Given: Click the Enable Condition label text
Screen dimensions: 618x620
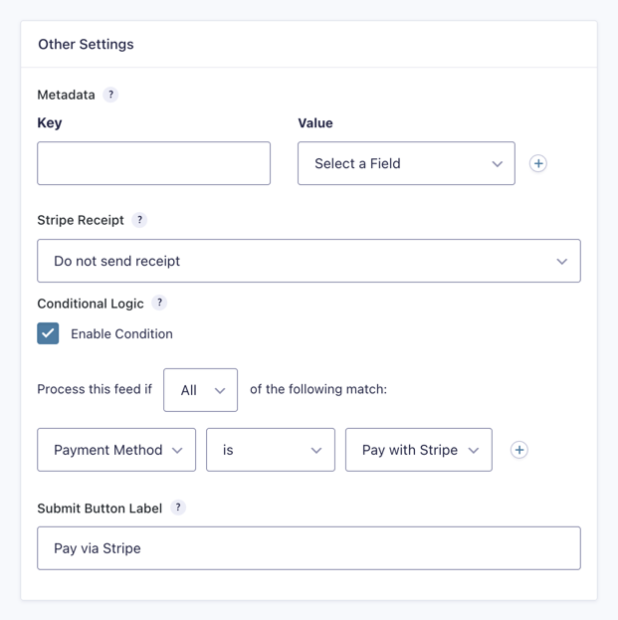Looking at the screenshot, I should pyautogui.click(x=122, y=334).
